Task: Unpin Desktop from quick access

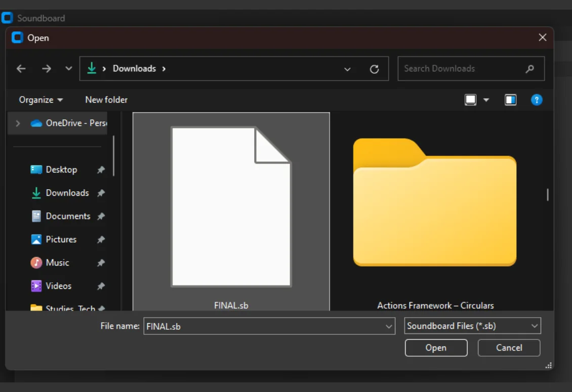Action: point(101,169)
